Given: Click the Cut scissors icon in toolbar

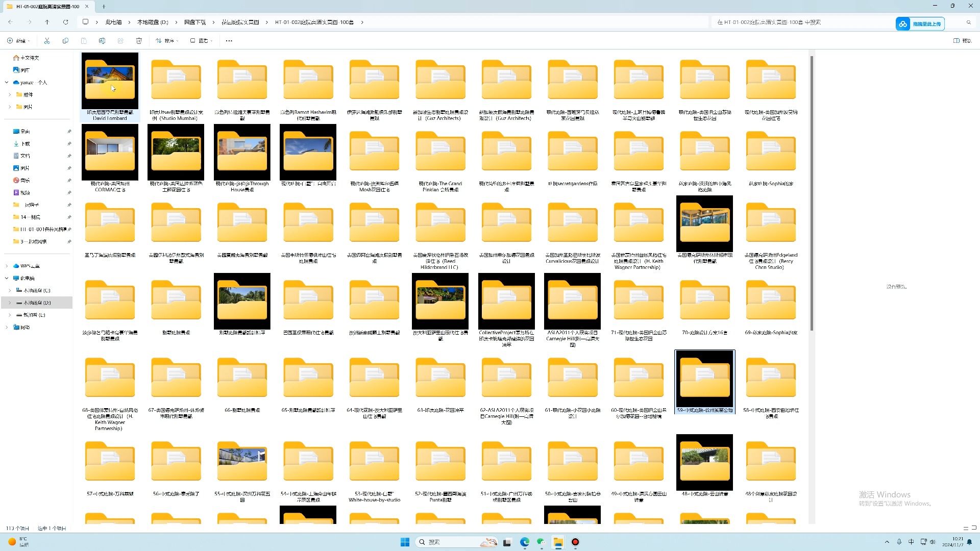Looking at the screenshot, I should click(47, 41).
